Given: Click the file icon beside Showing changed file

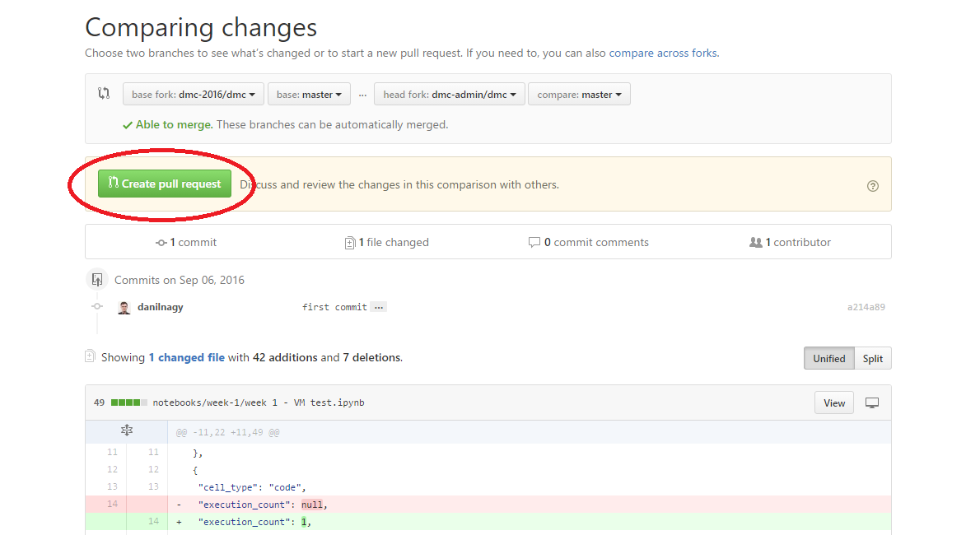Looking at the screenshot, I should point(90,356).
